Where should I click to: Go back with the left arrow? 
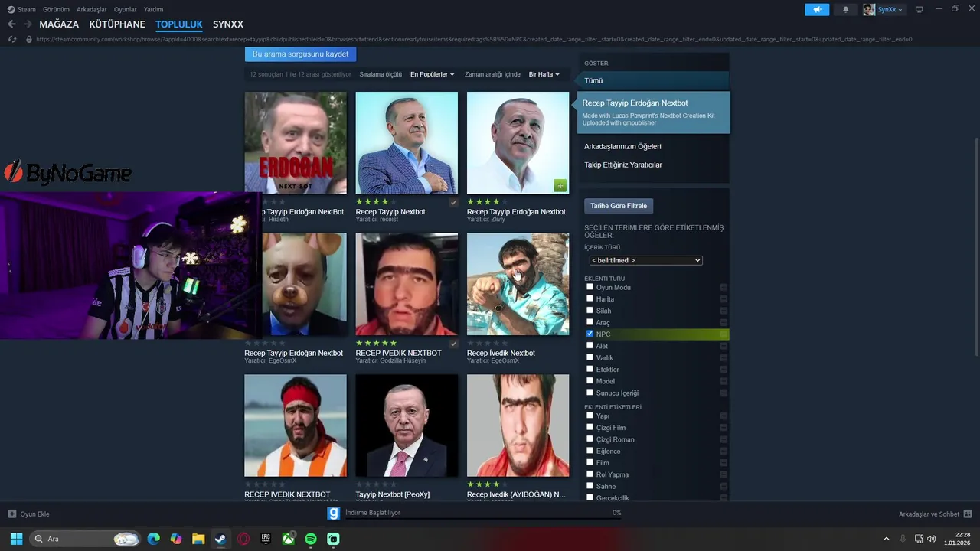(x=11, y=24)
